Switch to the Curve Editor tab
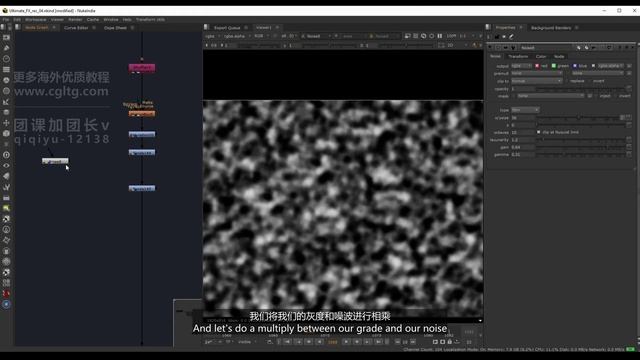The image size is (640, 360). tap(76, 28)
